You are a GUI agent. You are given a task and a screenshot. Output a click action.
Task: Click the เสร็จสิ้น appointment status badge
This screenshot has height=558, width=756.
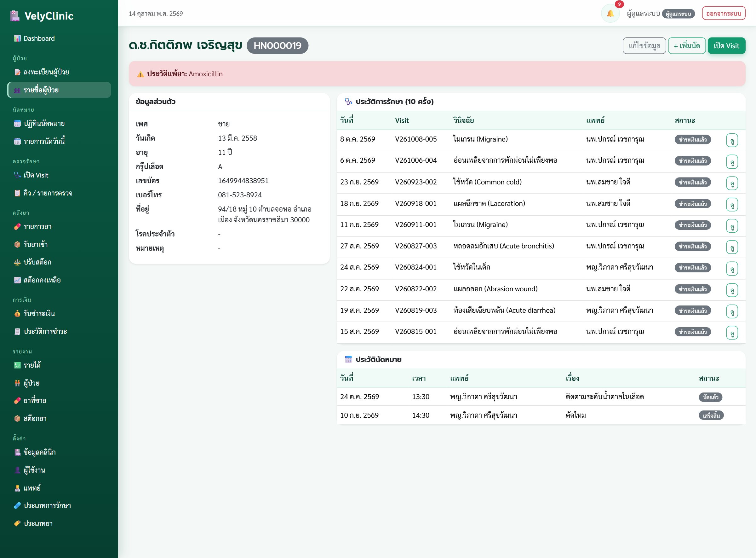[711, 416]
